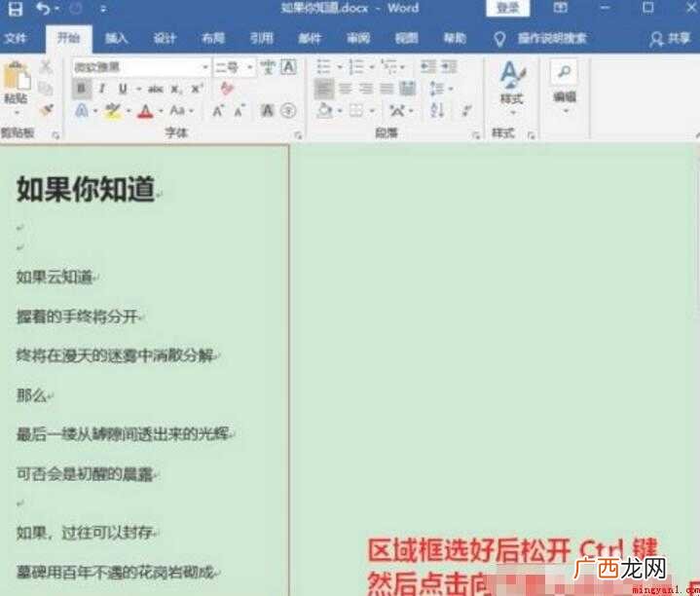Apply the yellow text highlight color
This screenshot has height=596, width=700.
113,111
